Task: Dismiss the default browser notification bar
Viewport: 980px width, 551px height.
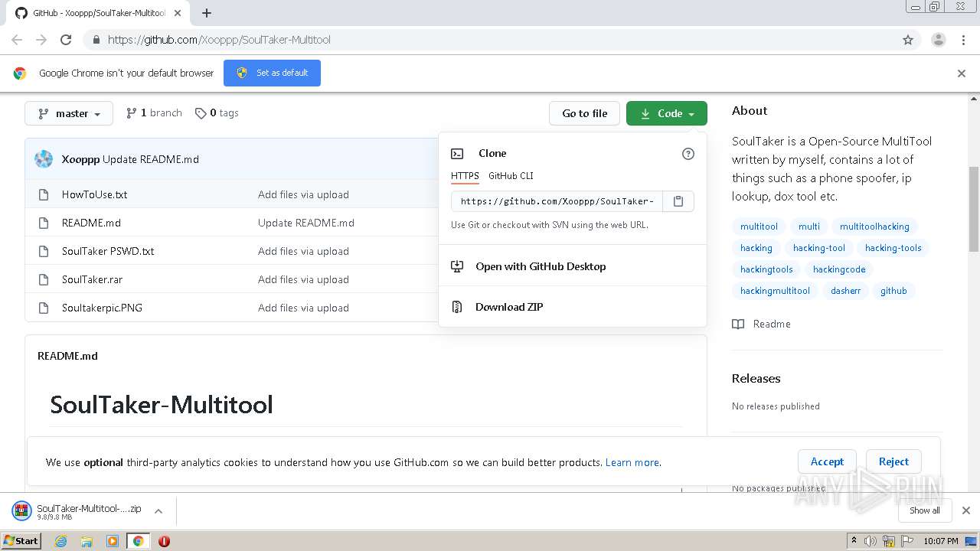Action: coord(962,73)
